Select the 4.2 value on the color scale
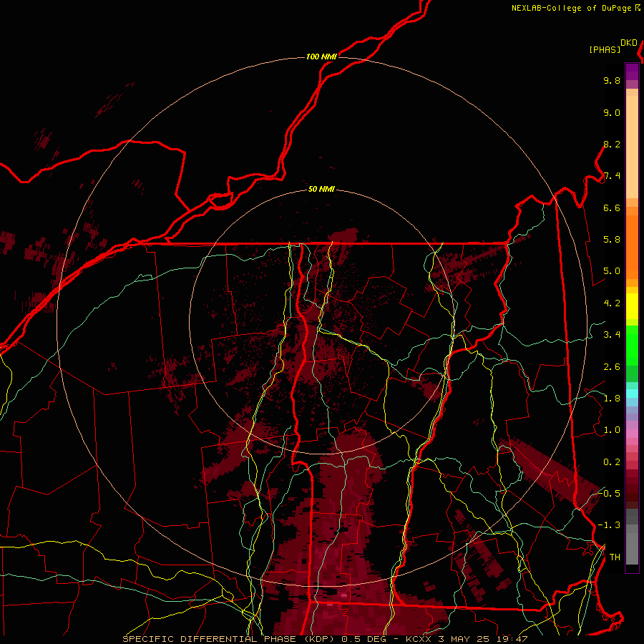The image size is (644, 644). (612, 303)
